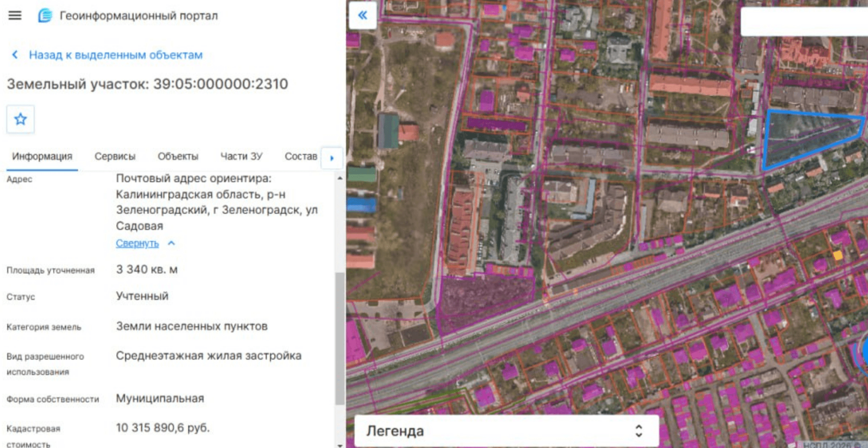Image resolution: width=868 pixels, height=448 pixels.
Task: Click the Геоинформационный портал logo icon
Action: pos(45,16)
